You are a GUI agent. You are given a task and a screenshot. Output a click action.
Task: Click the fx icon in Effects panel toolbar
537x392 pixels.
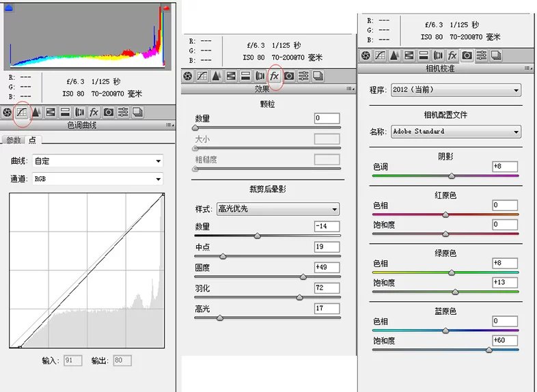[x=275, y=76]
